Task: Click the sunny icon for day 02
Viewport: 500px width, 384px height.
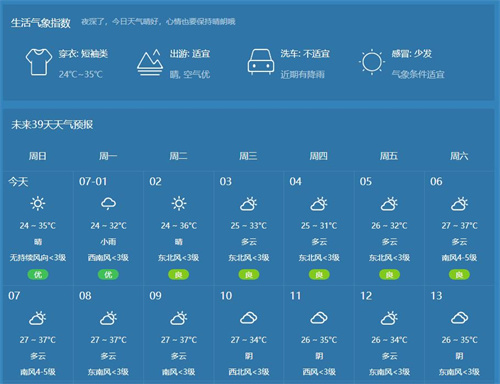Action: pos(179,203)
